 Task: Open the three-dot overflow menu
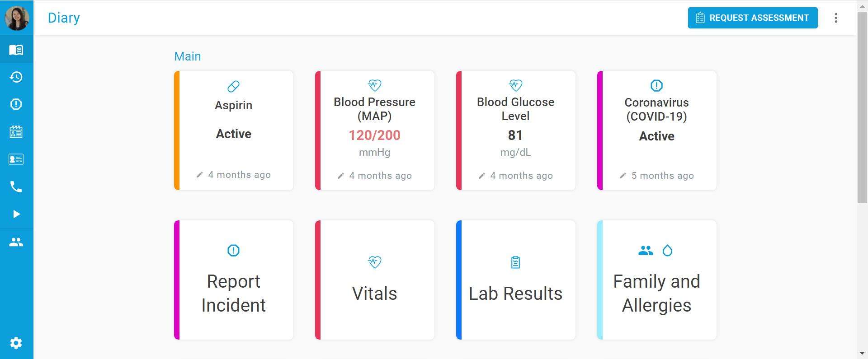pyautogui.click(x=836, y=18)
